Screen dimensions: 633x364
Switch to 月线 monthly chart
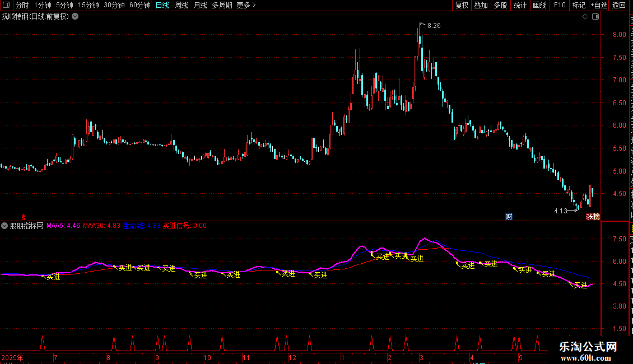click(x=200, y=5)
